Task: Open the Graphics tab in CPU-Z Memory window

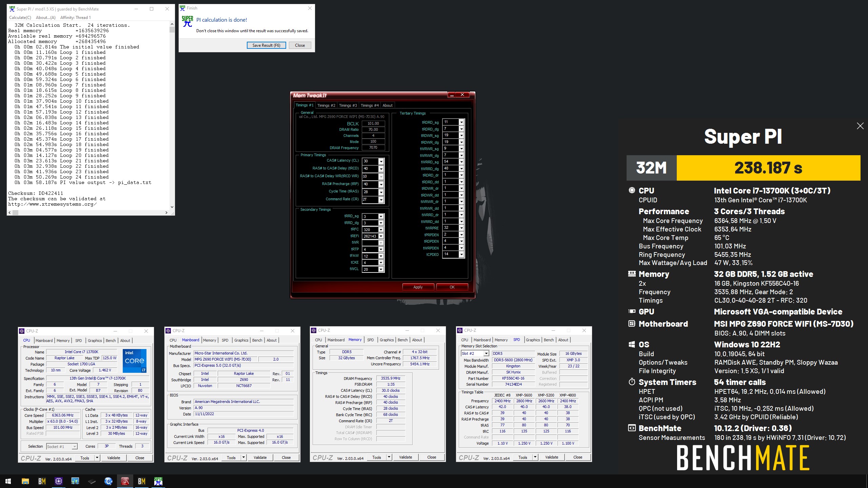Action: 387,340
